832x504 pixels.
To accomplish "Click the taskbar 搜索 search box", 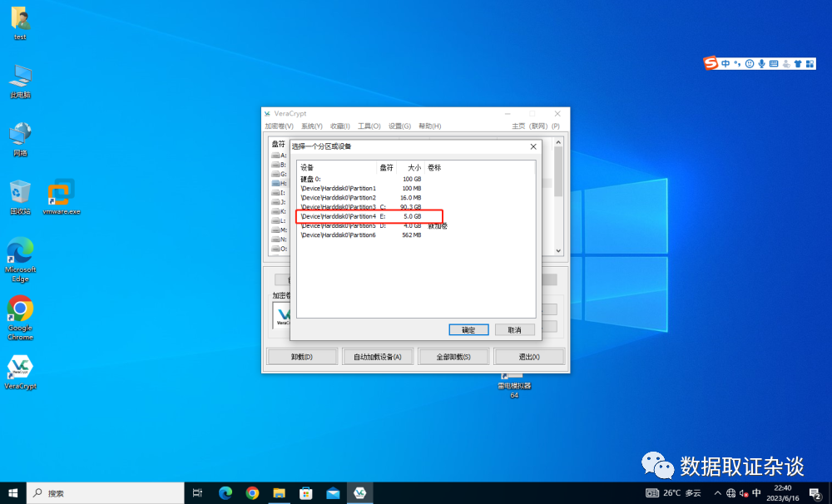I will tap(105, 493).
